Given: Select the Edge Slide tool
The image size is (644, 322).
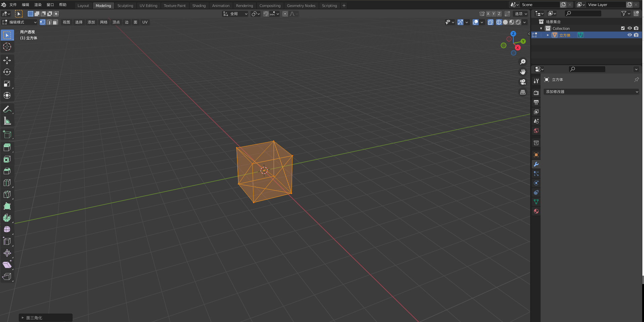Looking at the screenshot, I should pos(7,241).
